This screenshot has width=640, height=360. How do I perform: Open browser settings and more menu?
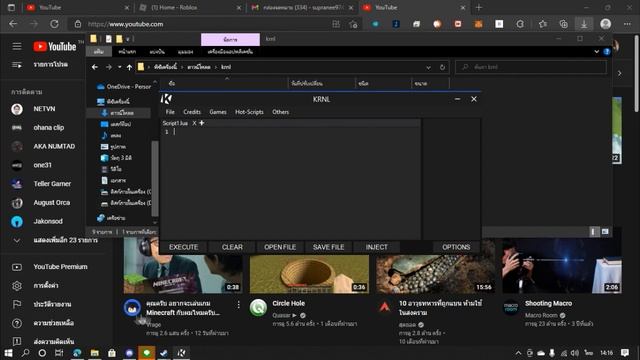[x=627, y=24]
